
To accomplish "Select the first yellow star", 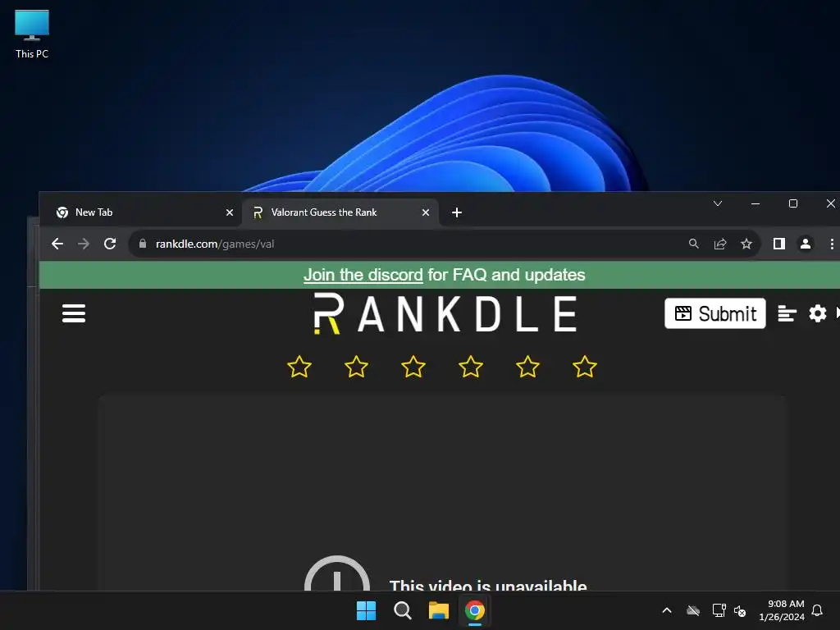I will click(299, 367).
